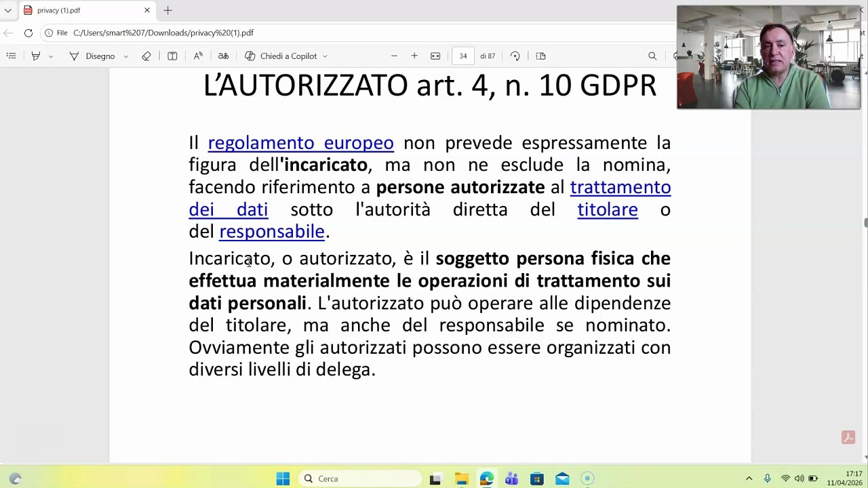Click the vertical scrollbar thumb
This screenshot has width=868, height=488.
865,223
